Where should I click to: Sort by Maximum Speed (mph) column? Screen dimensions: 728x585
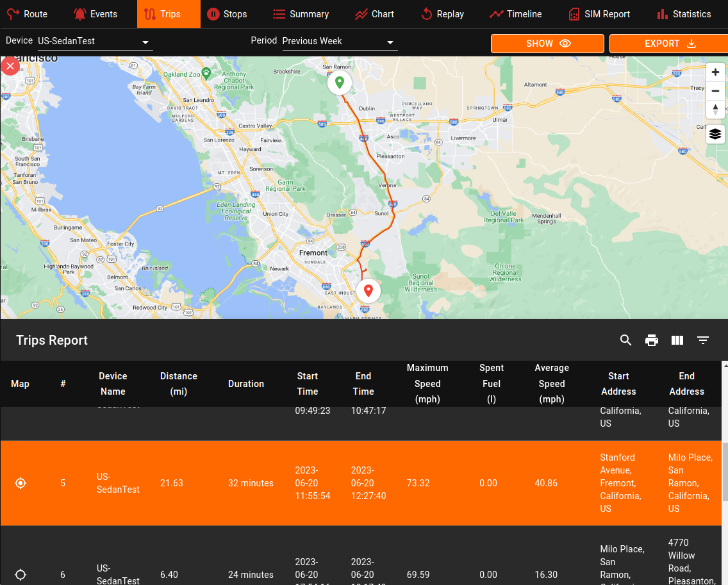click(x=427, y=384)
